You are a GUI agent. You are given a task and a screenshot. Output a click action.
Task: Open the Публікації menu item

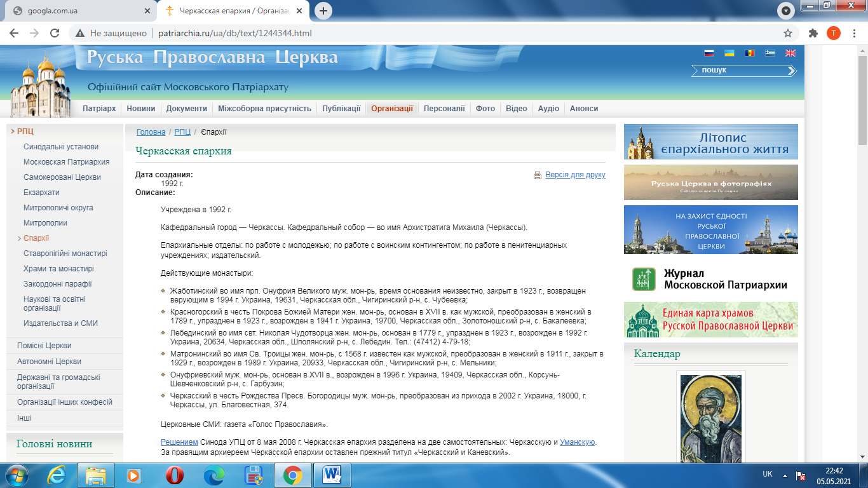pyautogui.click(x=341, y=109)
